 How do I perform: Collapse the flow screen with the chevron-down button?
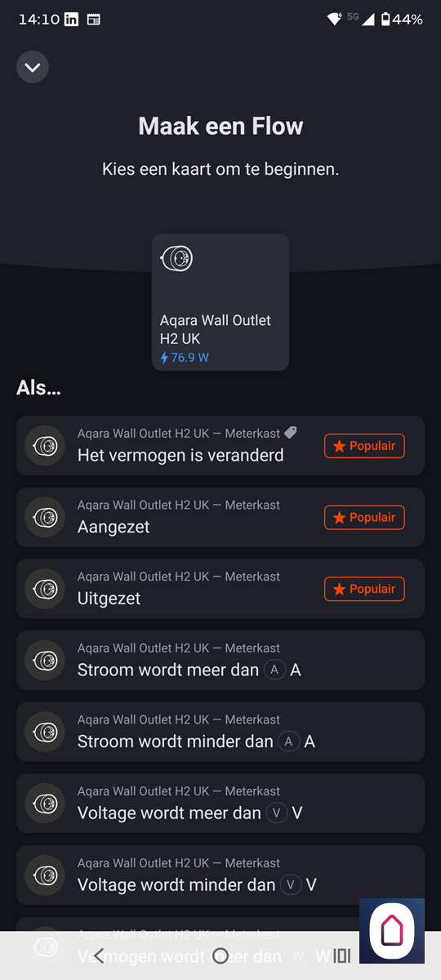(33, 67)
